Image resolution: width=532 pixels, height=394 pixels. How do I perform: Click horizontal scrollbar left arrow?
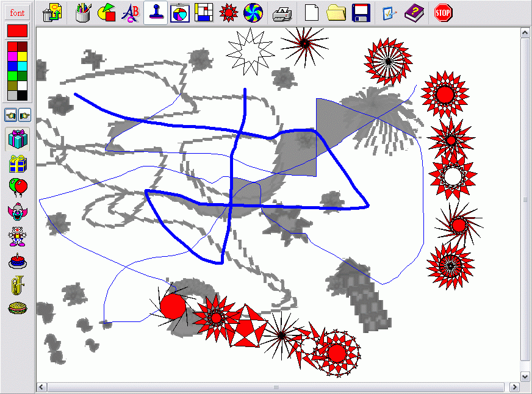point(41,387)
